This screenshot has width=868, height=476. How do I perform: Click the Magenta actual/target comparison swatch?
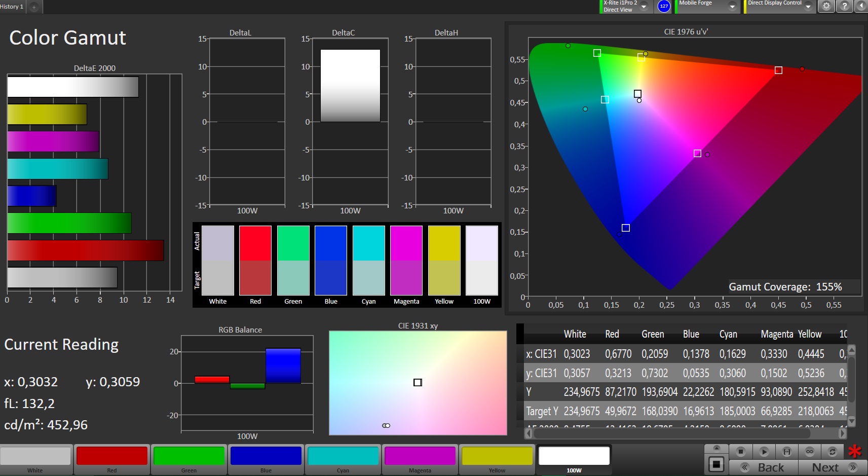tap(406, 261)
